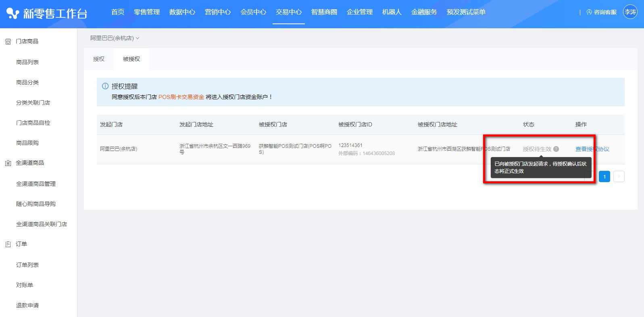Click the 外部编码：146436005208 text
The image size is (644, 317).
[x=367, y=153]
